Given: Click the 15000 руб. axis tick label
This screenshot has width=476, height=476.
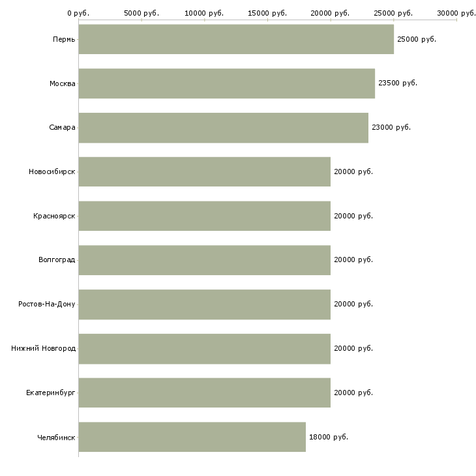Looking at the screenshot, I should [x=267, y=13].
